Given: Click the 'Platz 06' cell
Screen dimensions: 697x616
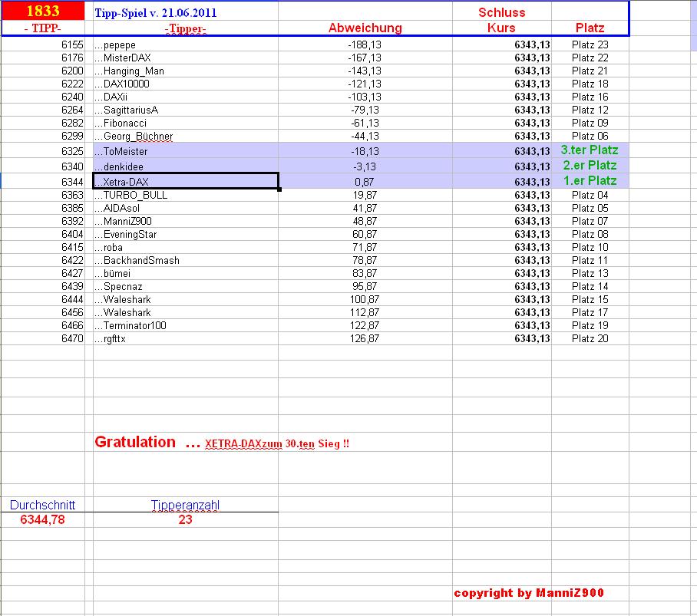Looking at the screenshot, I should (x=590, y=136).
